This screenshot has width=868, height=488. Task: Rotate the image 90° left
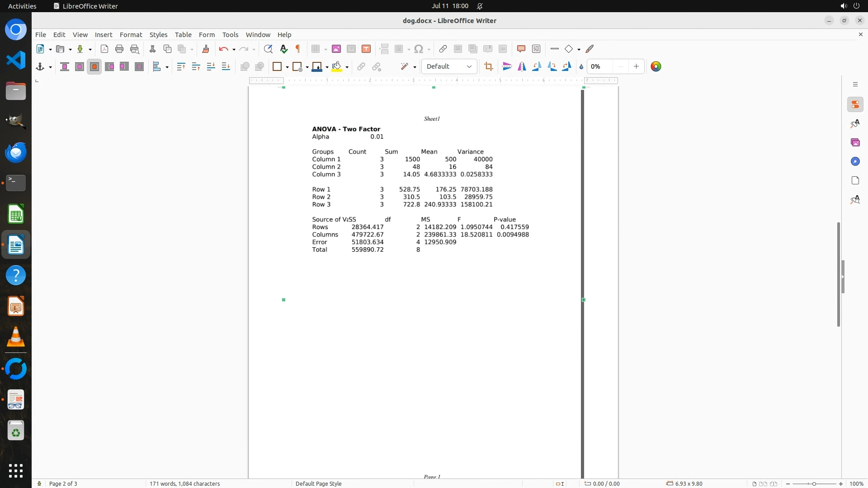click(x=537, y=67)
